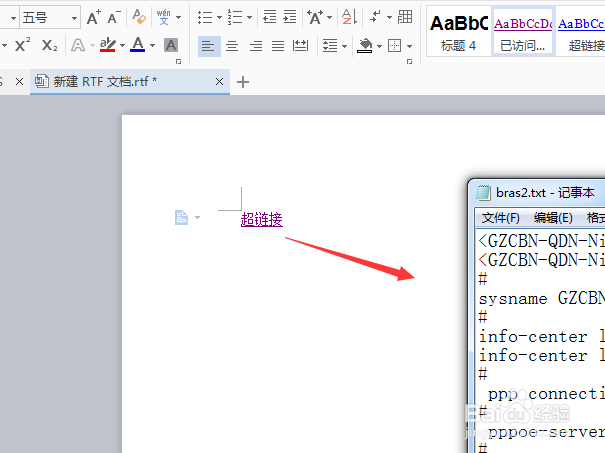Click the sort A-Z icon
Viewport: 605px width, 453px height.
tap(350, 17)
